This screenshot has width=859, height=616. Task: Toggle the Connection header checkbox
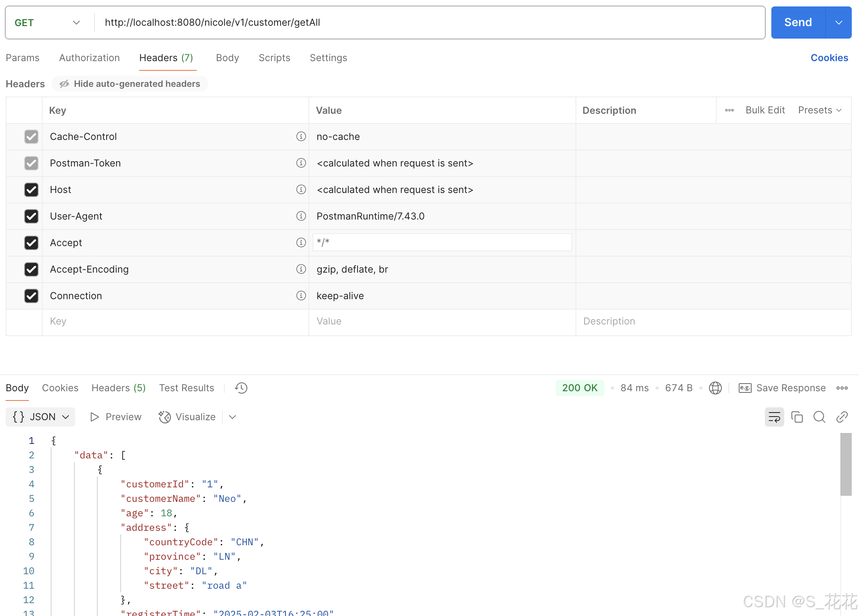click(31, 296)
